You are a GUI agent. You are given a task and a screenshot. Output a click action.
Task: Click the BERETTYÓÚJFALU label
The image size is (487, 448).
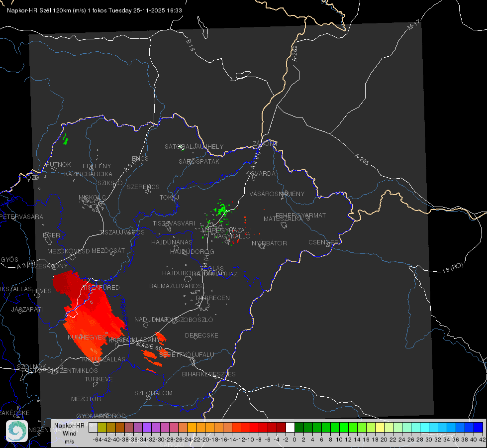pyautogui.click(x=187, y=354)
